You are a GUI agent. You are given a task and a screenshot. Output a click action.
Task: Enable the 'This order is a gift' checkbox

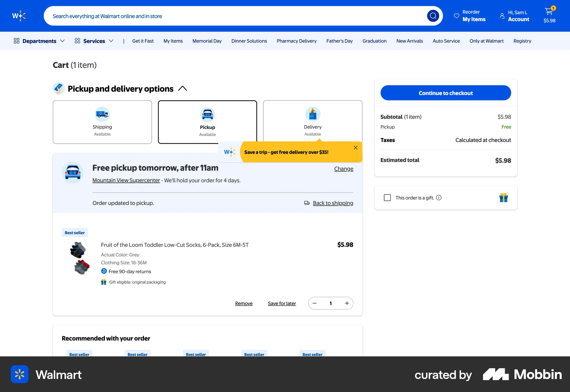387,197
